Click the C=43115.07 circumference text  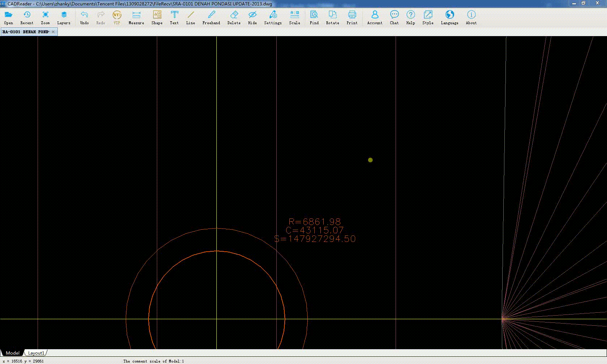pos(315,230)
